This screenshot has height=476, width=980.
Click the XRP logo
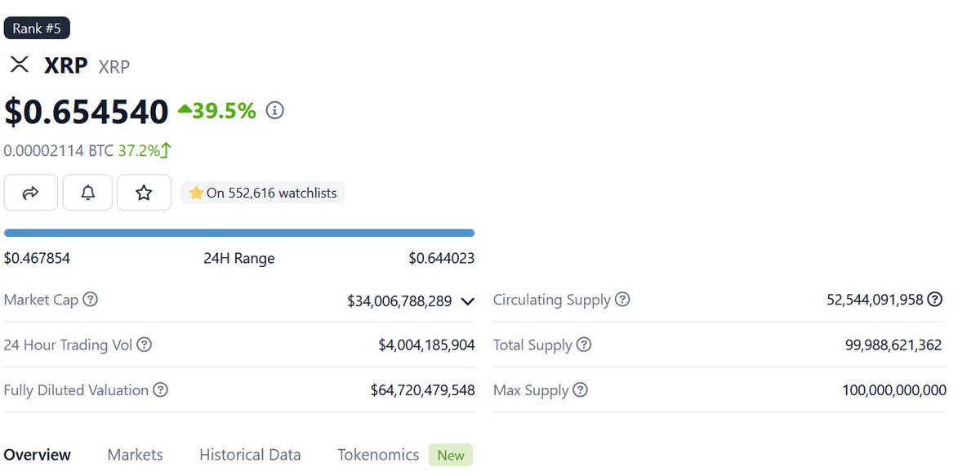pos(19,65)
